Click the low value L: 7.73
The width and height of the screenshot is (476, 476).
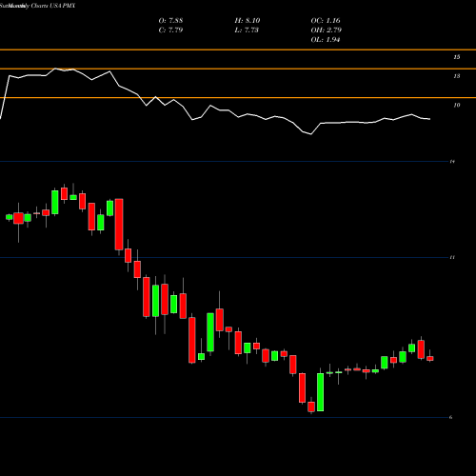(247, 30)
